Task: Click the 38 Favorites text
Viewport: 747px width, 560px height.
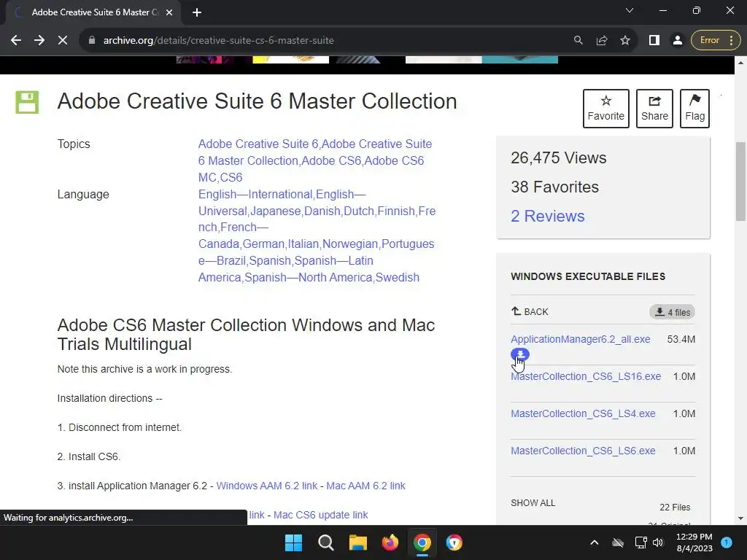Action: click(554, 187)
